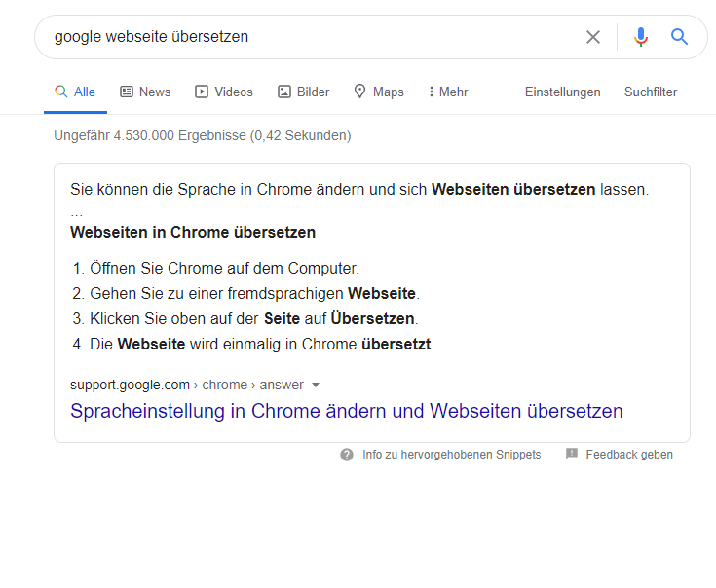Expand the Mehr menu

[447, 92]
